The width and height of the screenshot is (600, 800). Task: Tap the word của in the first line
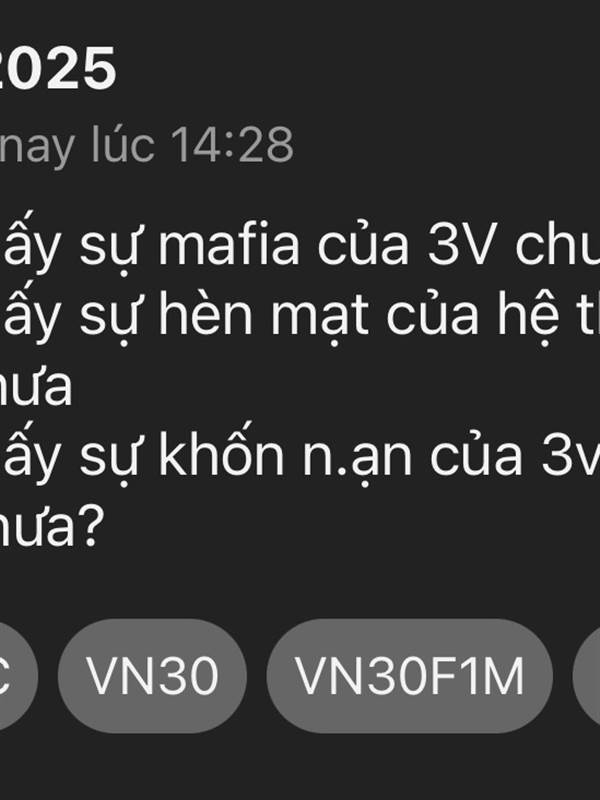coord(363,246)
